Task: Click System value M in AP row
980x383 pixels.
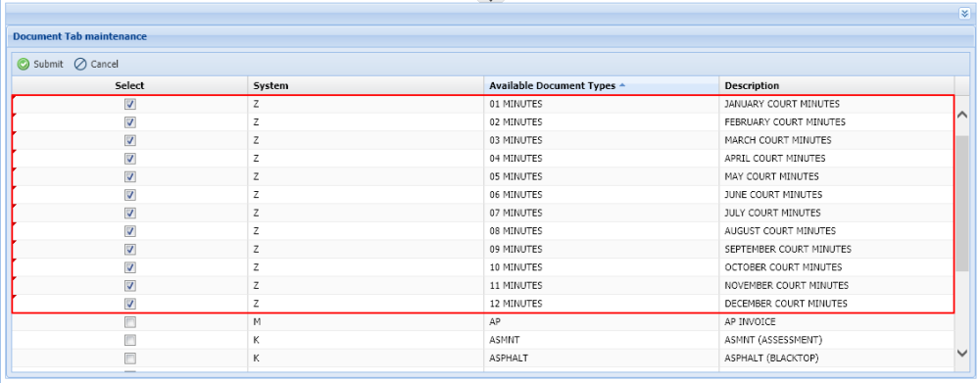Action: [256, 321]
